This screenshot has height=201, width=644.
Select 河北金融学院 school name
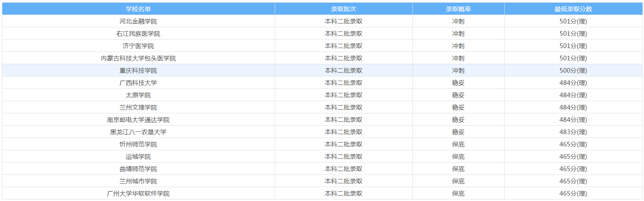(138, 21)
